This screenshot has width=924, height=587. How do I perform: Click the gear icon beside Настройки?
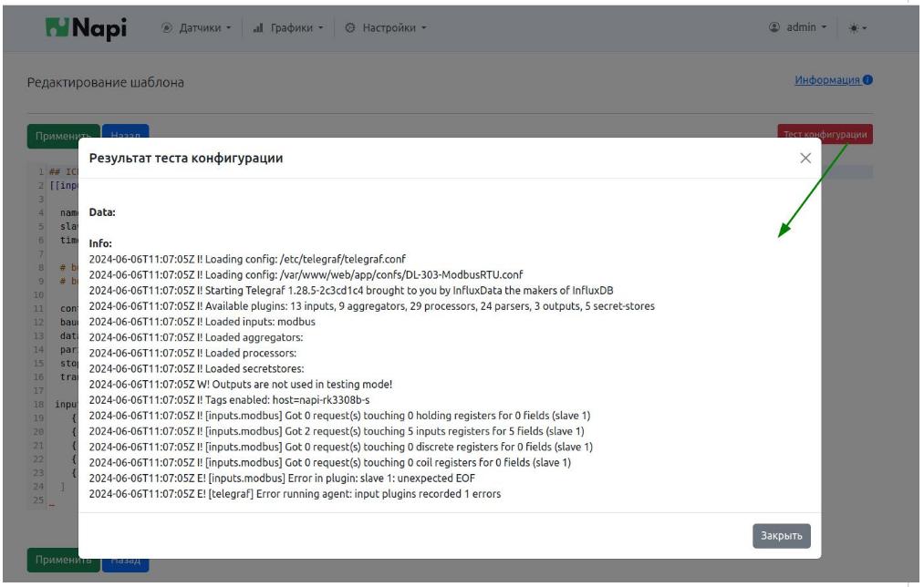[x=350, y=28]
